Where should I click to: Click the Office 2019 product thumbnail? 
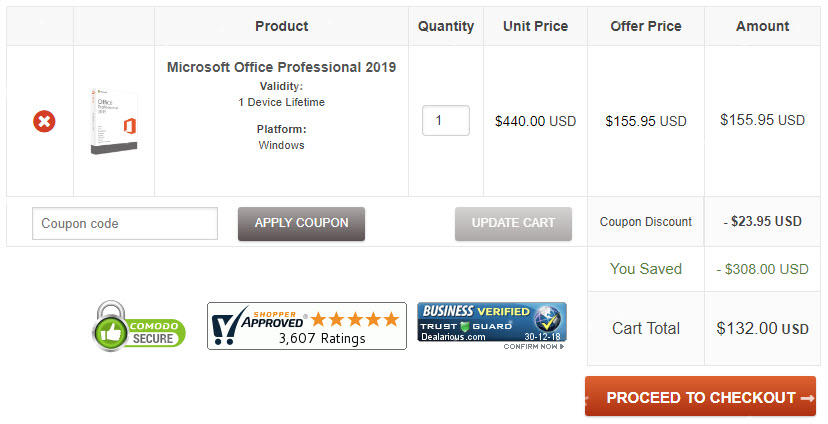click(x=114, y=120)
